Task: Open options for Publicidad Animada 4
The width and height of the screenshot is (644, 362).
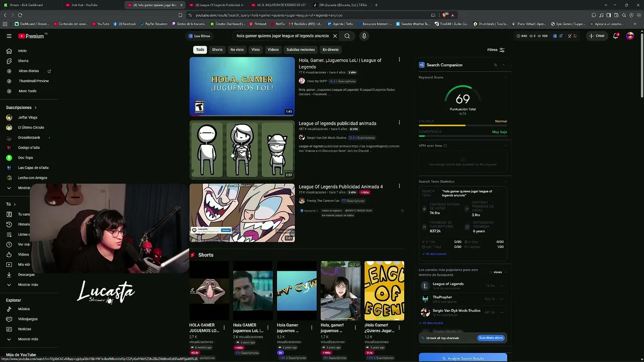Action: coord(399,186)
